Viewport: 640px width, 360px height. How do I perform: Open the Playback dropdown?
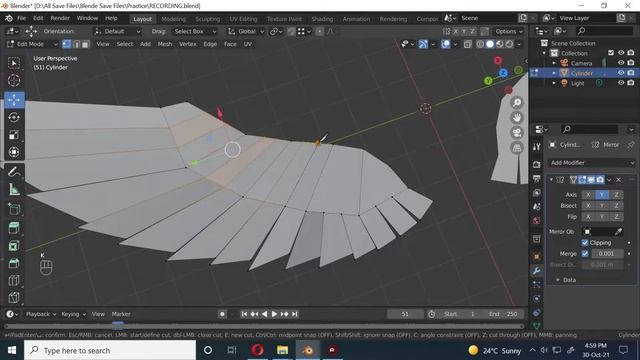point(41,314)
